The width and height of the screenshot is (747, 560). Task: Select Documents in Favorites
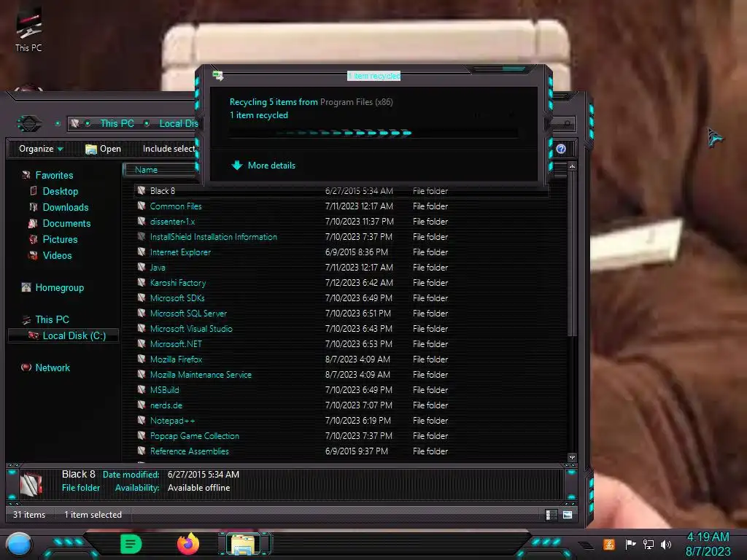66,223
